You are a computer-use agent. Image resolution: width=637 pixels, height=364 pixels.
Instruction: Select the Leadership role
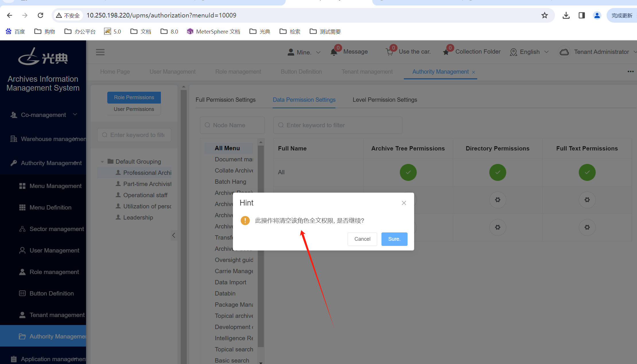pyautogui.click(x=134, y=218)
